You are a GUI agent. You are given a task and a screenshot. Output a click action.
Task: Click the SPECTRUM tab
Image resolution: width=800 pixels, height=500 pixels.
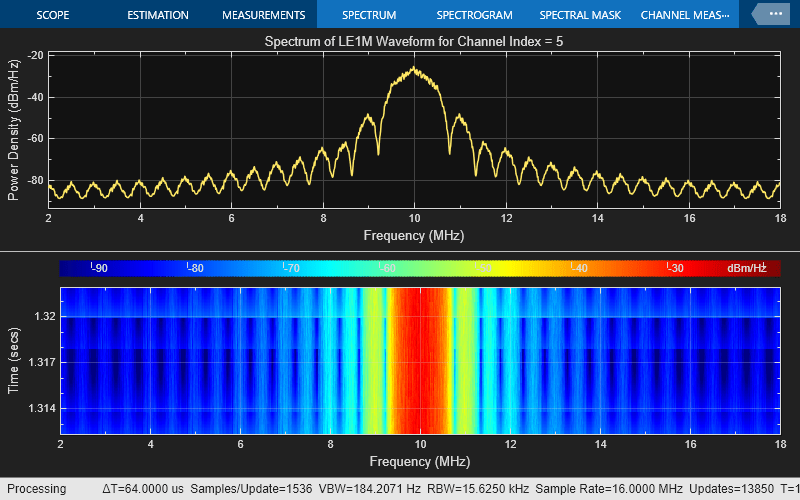[x=369, y=15]
